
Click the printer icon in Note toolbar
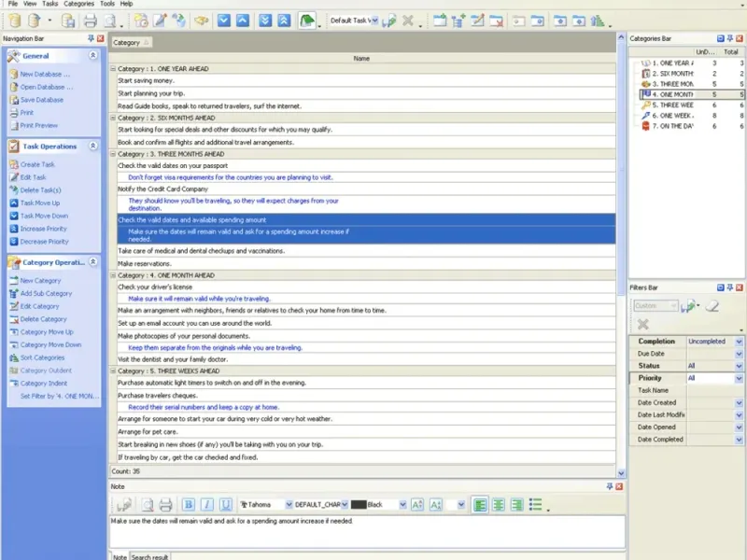165,504
